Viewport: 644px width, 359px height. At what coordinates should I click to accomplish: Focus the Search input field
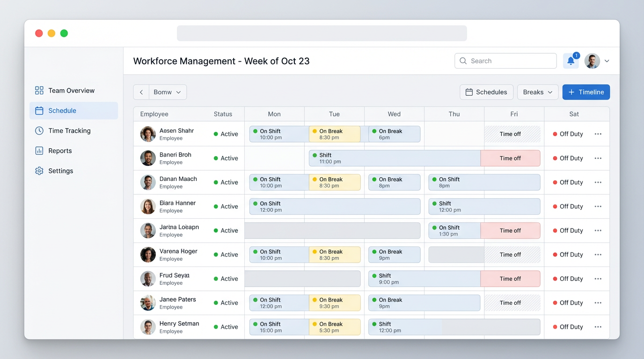click(505, 61)
